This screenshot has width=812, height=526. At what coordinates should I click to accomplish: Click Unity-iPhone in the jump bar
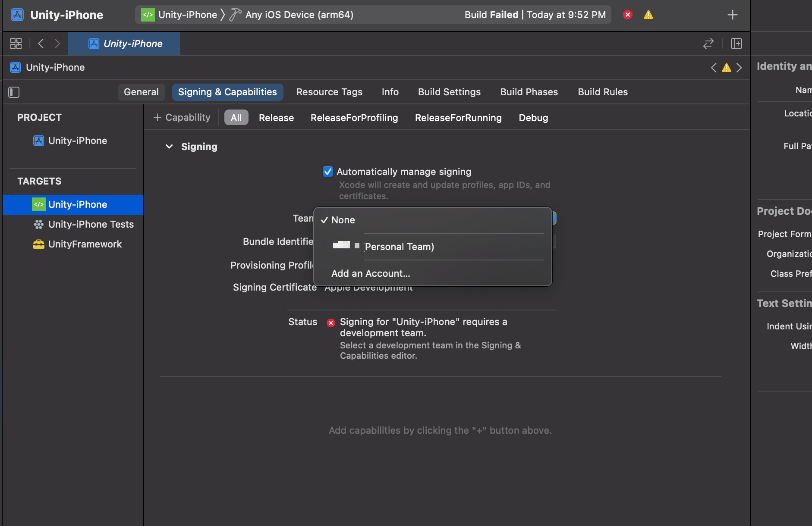[47, 67]
